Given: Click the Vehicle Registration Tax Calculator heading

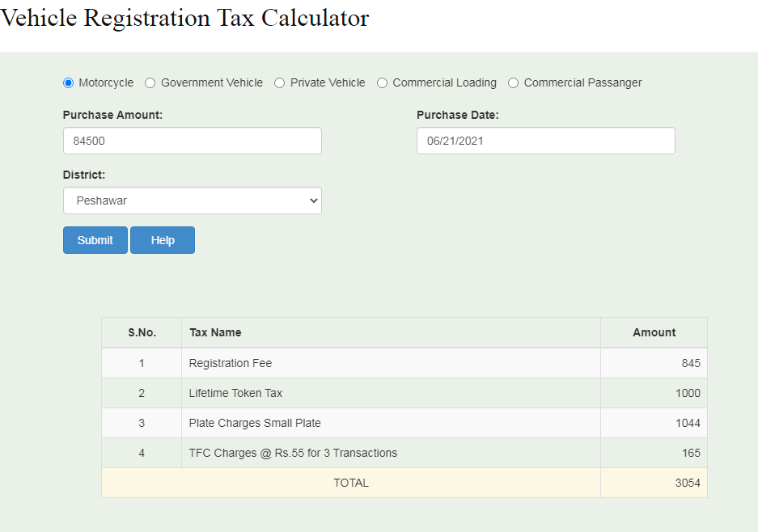Looking at the screenshot, I should [184, 18].
